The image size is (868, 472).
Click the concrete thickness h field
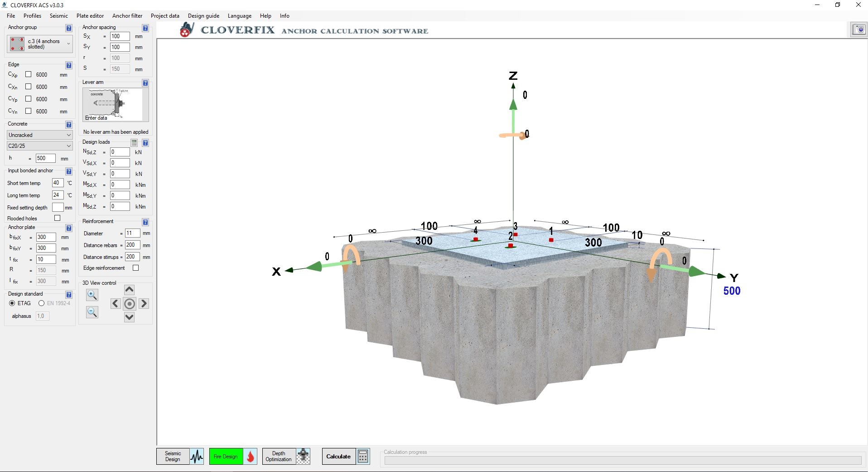45,158
